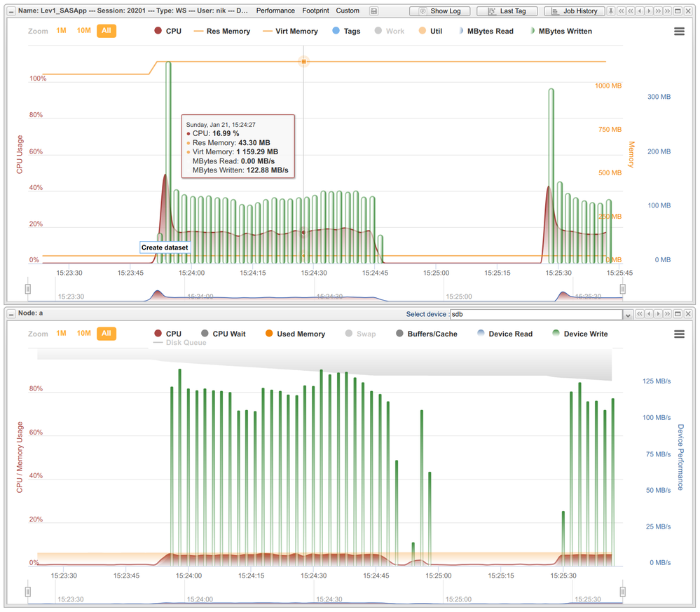This screenshot has height=612, width=700.
Task: Toggle Res Memory series in legend
Action: tap(222, 32)
